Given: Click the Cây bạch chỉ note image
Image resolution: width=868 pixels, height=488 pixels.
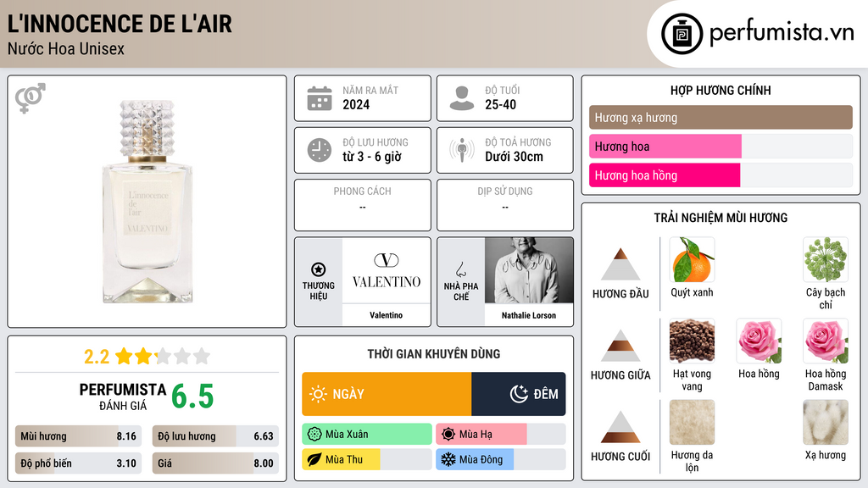Looking at the screenshot, I should click(826, 260).
